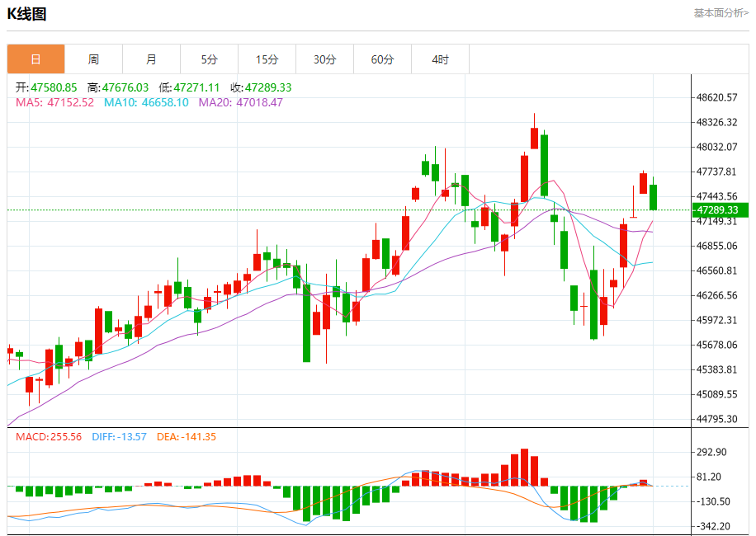Click the 48032.07 axis label
The width and height of the screenshot is (756, 536).
tap(717, 147)
